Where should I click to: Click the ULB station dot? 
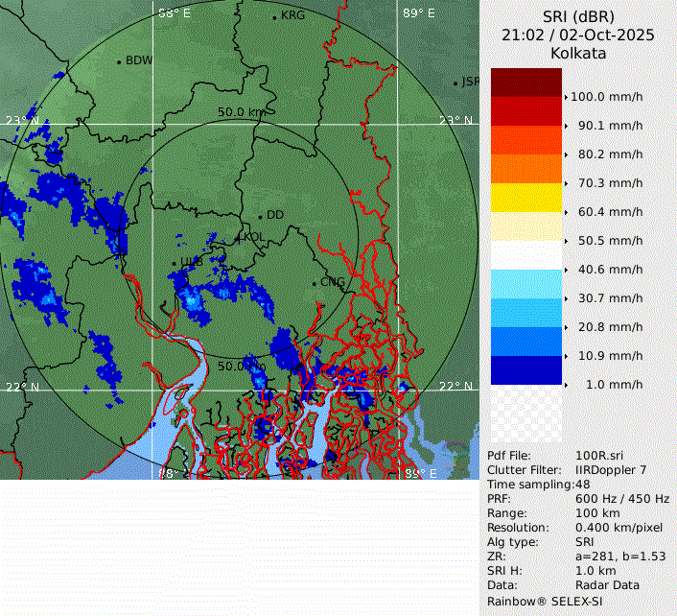point(174,263)
